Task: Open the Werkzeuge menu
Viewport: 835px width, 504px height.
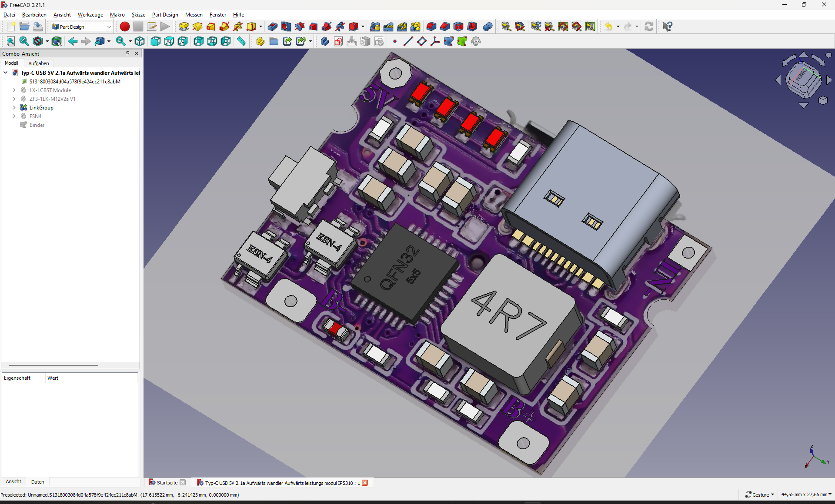Action: [x=90, y=14]
